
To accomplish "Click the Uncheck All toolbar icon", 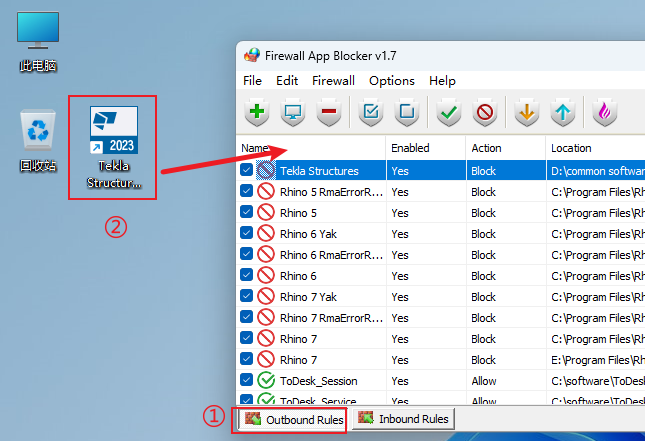I will [x=407, y=111].
